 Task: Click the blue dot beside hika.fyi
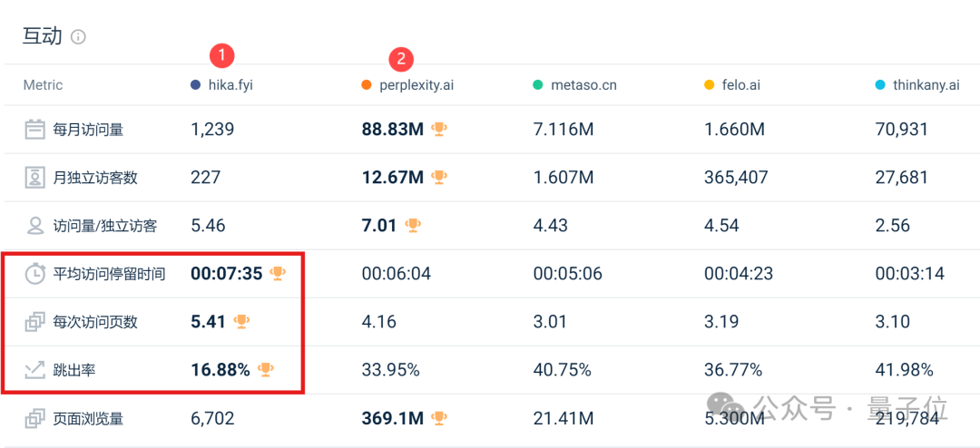point(195,85)
